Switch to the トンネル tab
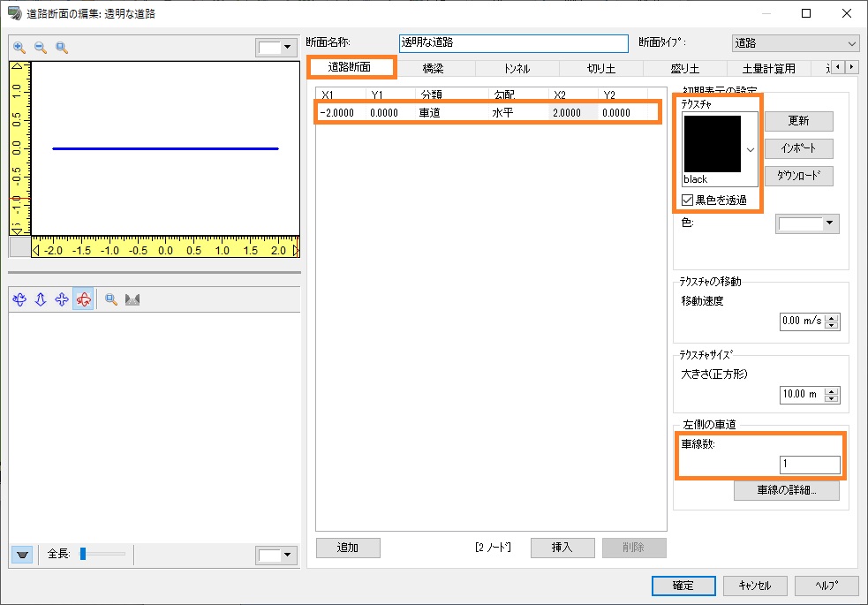The image size is (868, 605). [x=517, y=69]
